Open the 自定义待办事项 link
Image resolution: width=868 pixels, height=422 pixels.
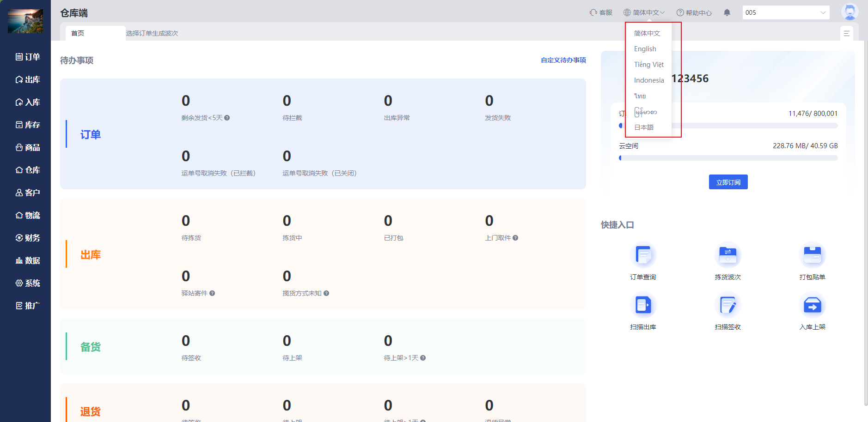563,60
